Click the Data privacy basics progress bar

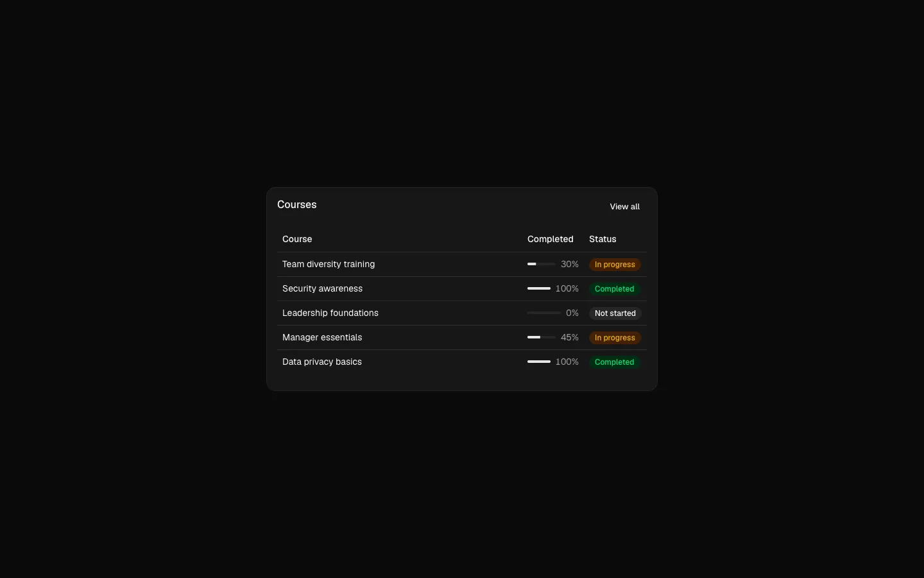(x=539, y=362)
